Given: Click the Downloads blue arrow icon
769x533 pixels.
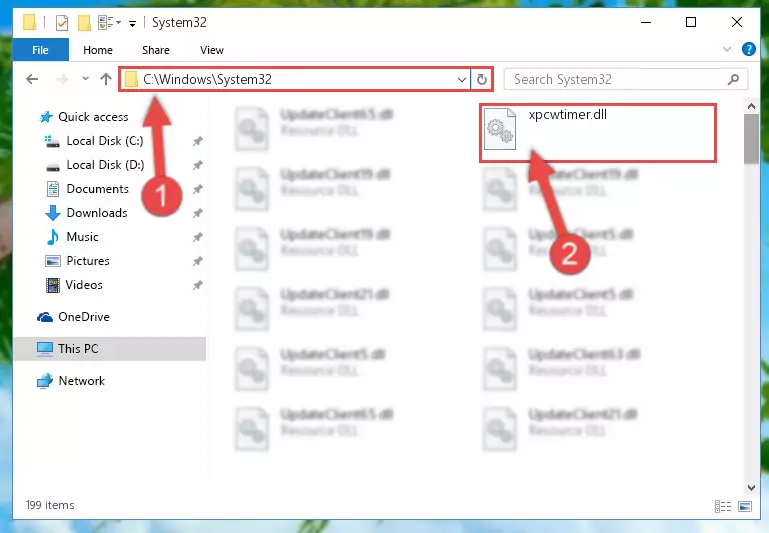Looking at the screenshot, I should click(x=52, y=213).
